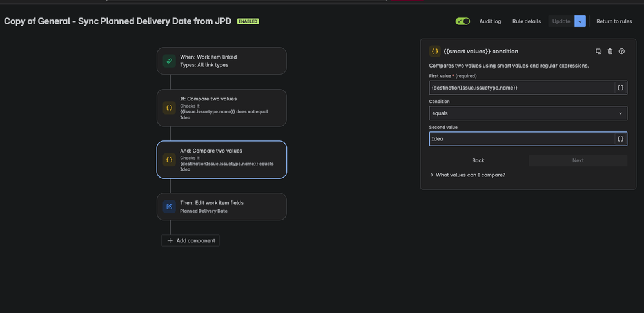Click the smart values condition header icon
This screenshot has width=644, height=313.
(435, 52)
